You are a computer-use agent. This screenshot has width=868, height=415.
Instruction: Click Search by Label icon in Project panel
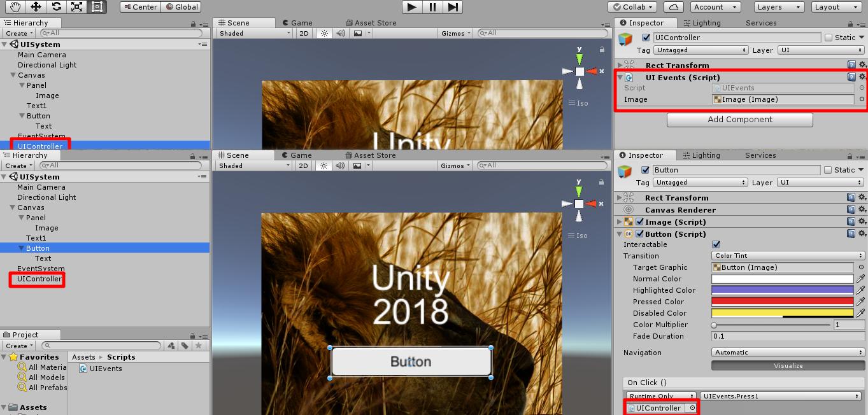coord(185,346)
